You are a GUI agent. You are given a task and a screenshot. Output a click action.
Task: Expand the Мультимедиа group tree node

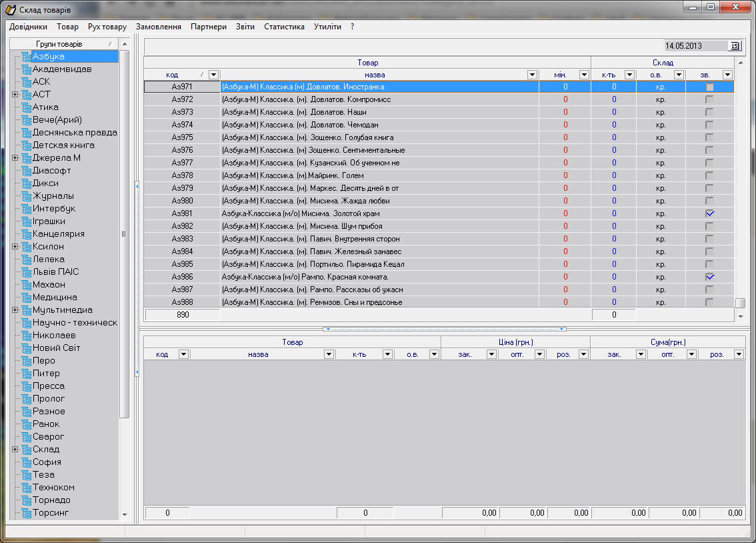point(15,310)
